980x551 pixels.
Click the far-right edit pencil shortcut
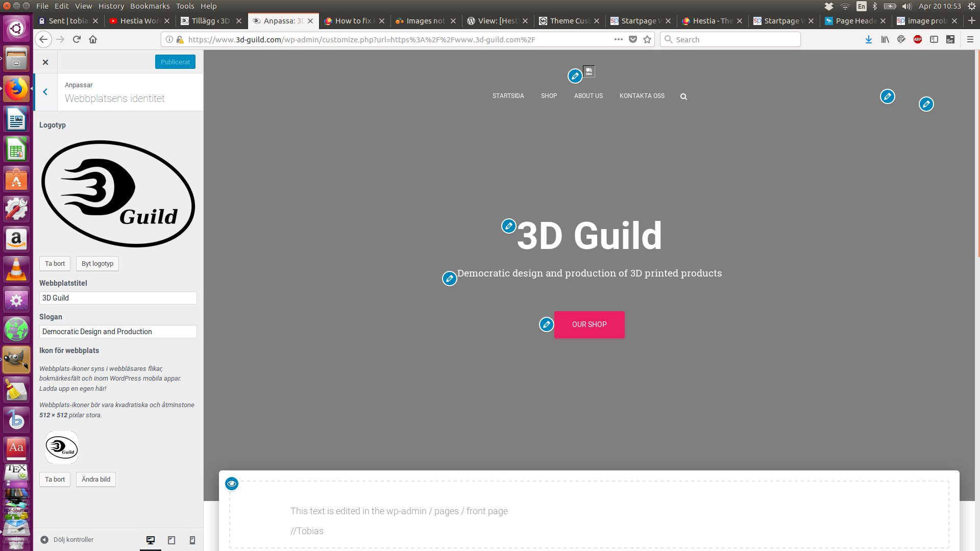point(926,104)
